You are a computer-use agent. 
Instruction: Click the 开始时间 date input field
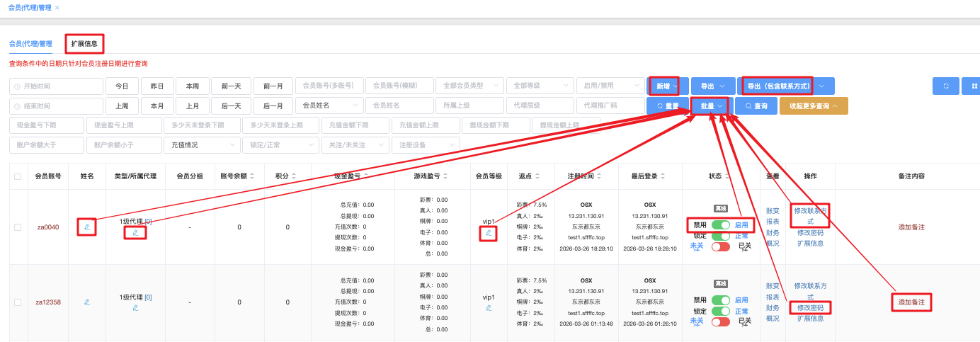[x=55, y=86]
